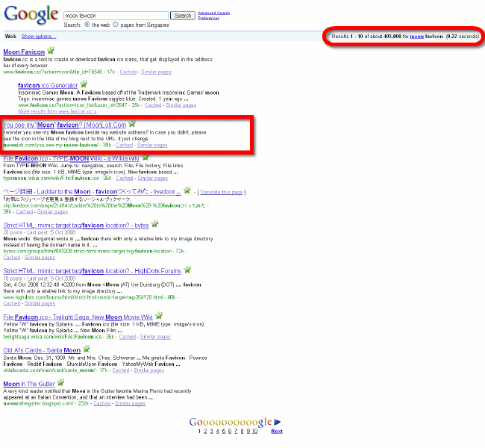Go to results page 7
This screenshot has width=485, height=448.
236,431
